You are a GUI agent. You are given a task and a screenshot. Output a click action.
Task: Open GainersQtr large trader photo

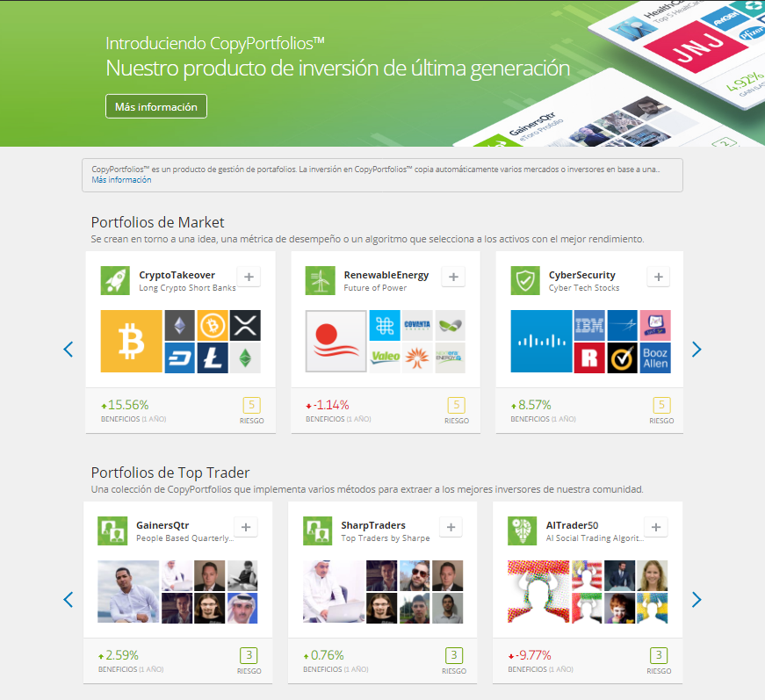[x=128, y=592]
